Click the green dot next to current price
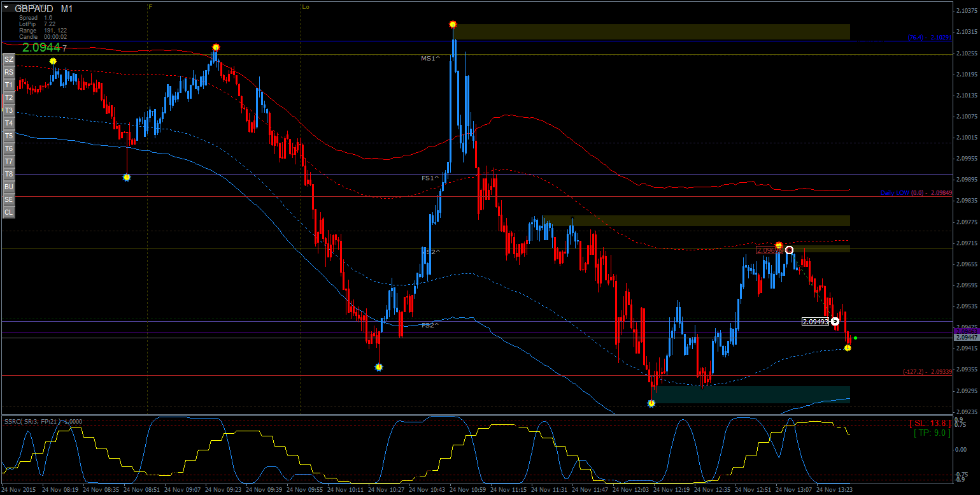980x495 pixels. click(855, 338)
